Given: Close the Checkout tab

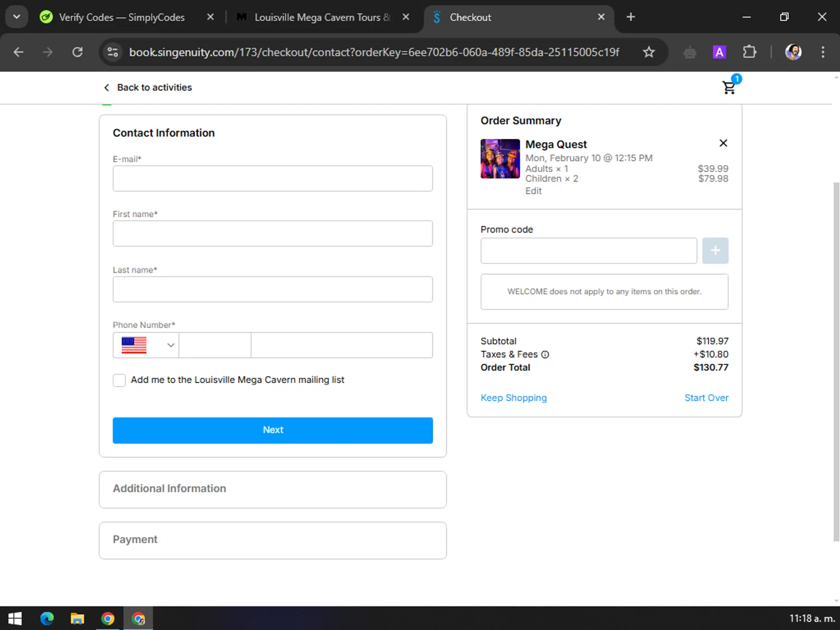Looking at the screenshot, I should 601,17.
